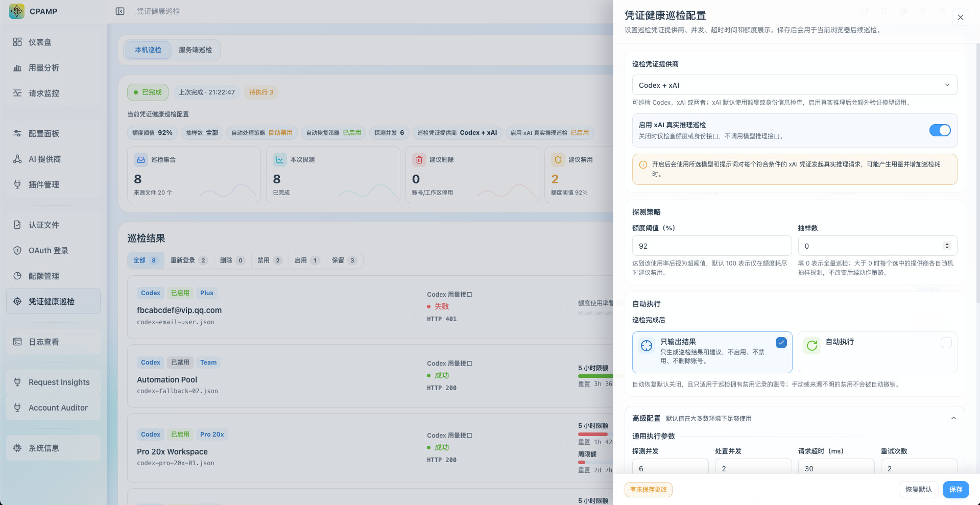Screen dimensions: 980x505
Task: Click 本次探测 chart card icon
Action: (279, 160)
